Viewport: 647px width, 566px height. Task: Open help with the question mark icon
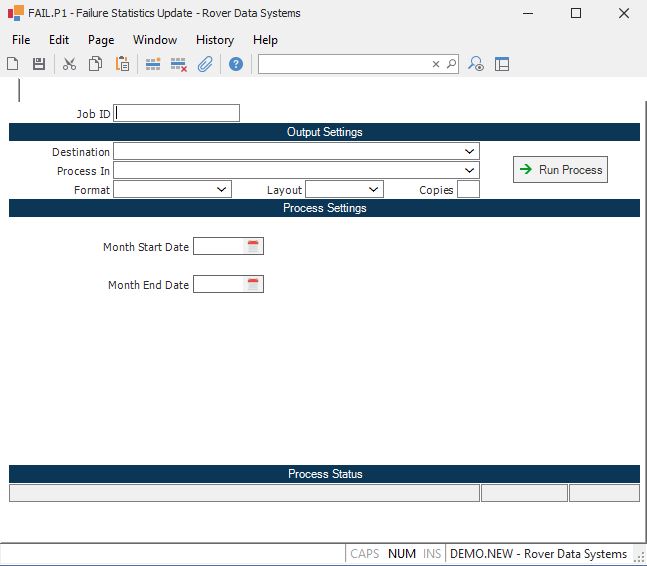(236, 64)
